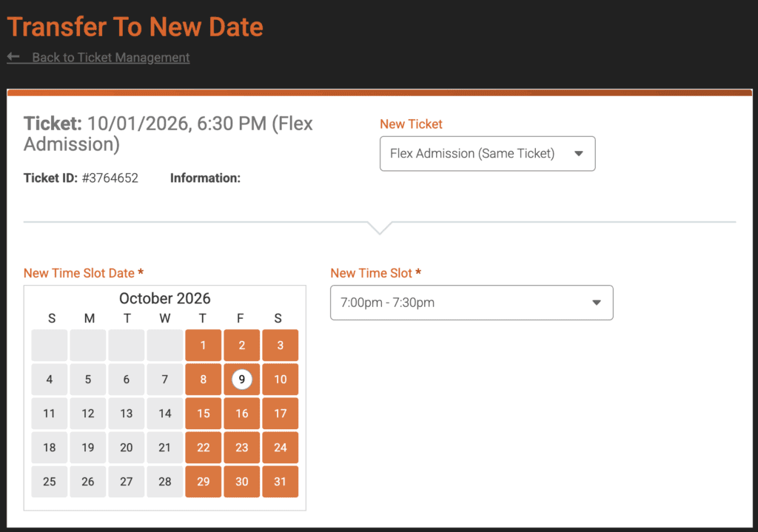Screen dimensions: 758x532
Task: Select October 1 on the calendar
Action: [x=204, y=346]
